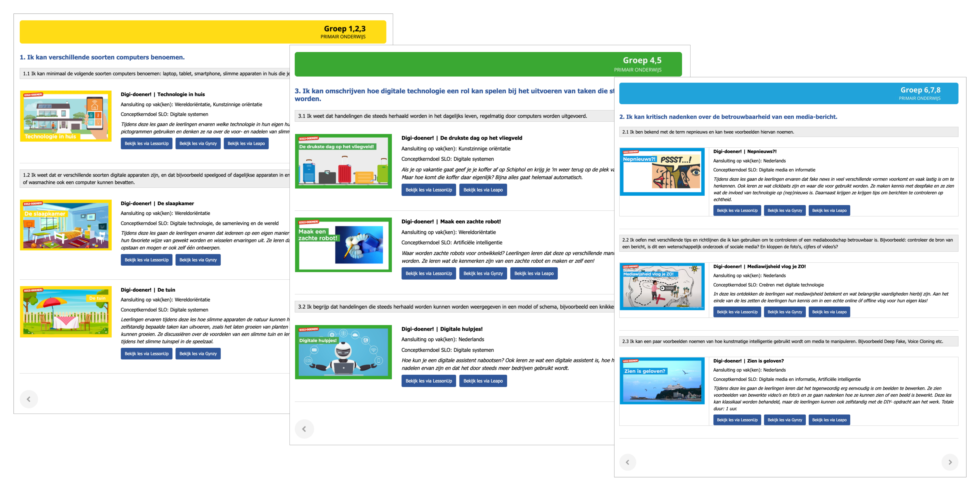View Maak een zachte robot via LessonUp

(x=429, y=273)
